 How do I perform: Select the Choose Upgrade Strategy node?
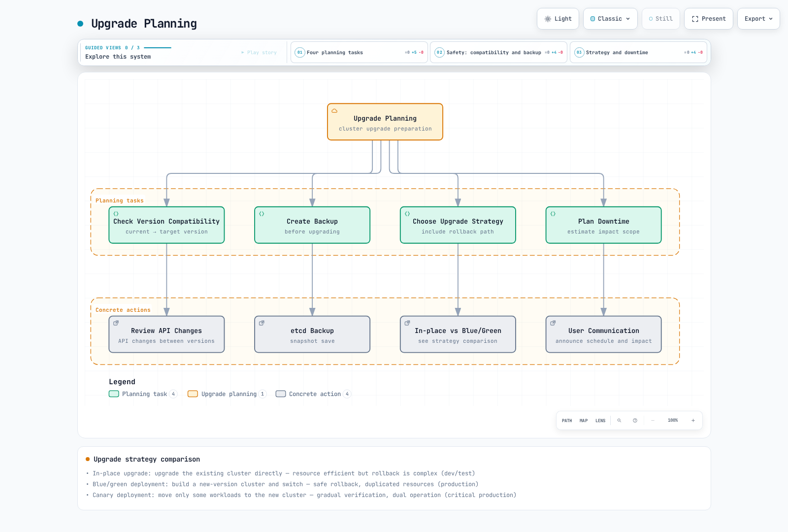pos(458,225)
